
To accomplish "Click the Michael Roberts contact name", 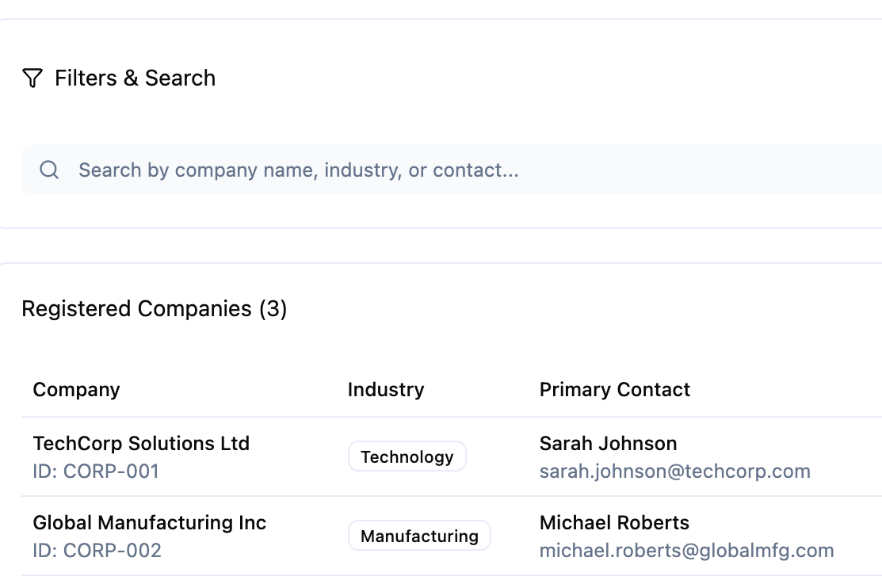I will 614,523.
